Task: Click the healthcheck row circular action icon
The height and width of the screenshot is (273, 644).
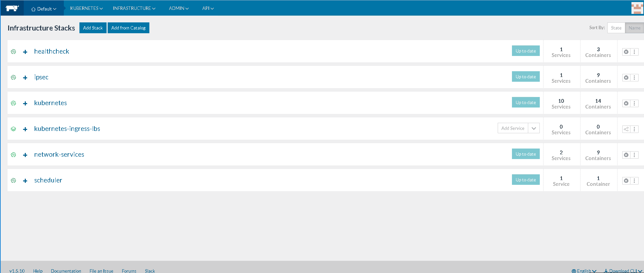Action: coord(626,52)
